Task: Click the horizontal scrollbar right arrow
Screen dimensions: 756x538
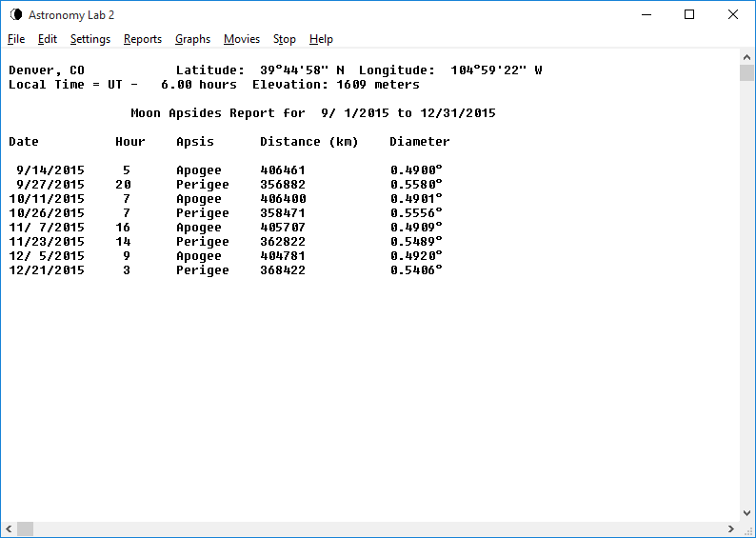Action: pyautogui.click(x=731, y=529)
